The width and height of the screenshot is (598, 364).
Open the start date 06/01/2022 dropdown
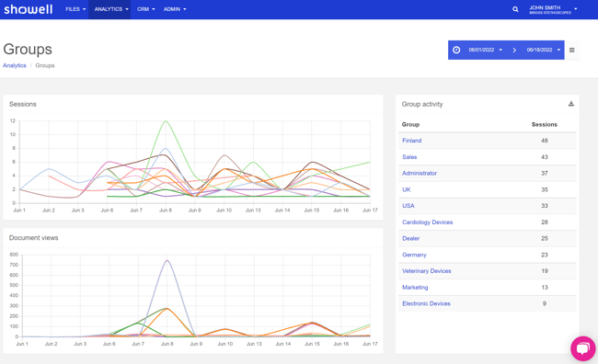486,50
